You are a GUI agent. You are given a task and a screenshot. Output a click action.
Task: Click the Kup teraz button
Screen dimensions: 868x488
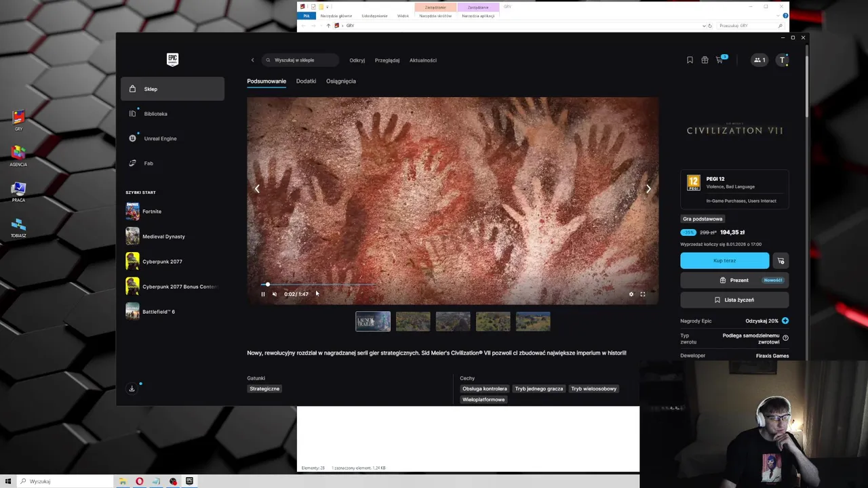click(x=724, y=261)
